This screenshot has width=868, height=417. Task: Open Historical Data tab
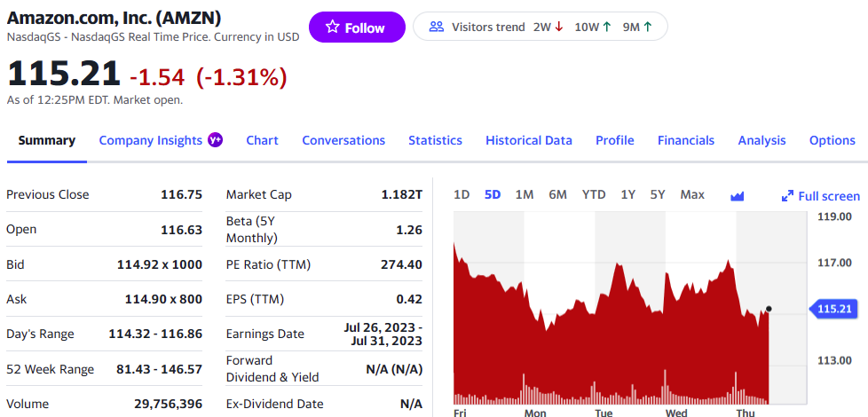click(529, 140)
